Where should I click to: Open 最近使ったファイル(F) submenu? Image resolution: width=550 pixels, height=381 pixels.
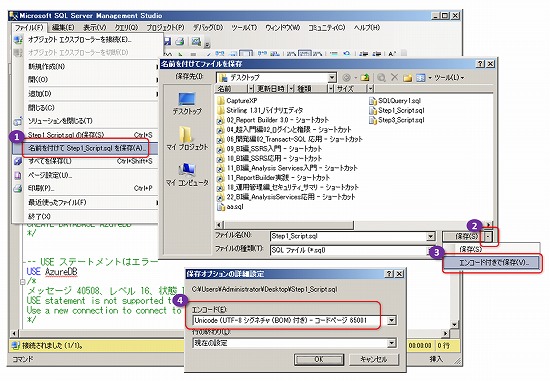(85, 202)
